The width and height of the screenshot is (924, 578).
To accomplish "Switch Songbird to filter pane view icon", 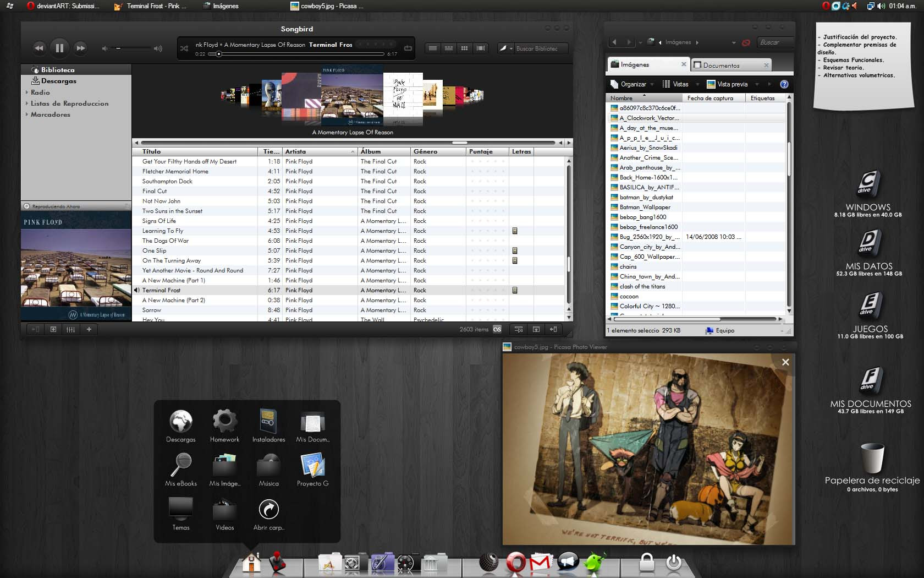I will click(449, 48).
